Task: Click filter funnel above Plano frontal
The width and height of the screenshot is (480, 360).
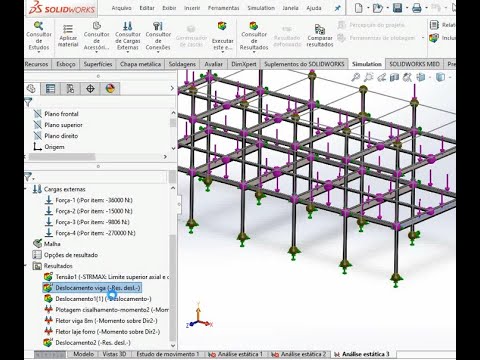Action: (x=28, y=102)
